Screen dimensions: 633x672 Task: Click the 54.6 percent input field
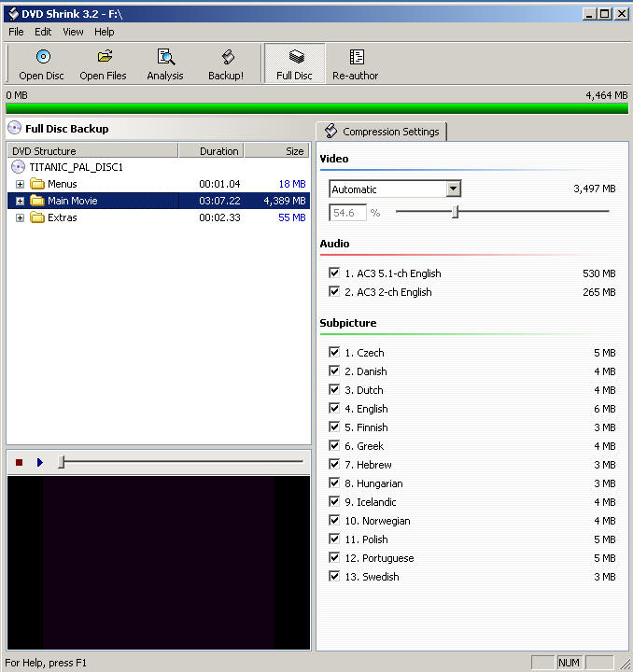click(x=348, y=213)
